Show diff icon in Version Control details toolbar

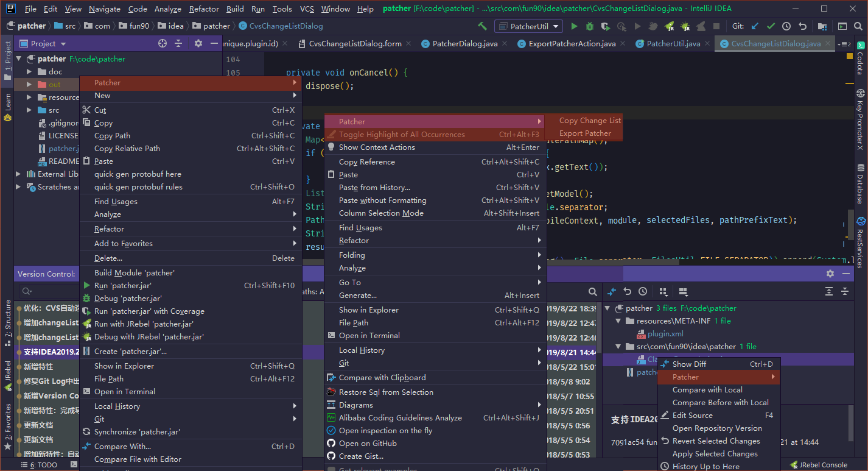point(612,292)
